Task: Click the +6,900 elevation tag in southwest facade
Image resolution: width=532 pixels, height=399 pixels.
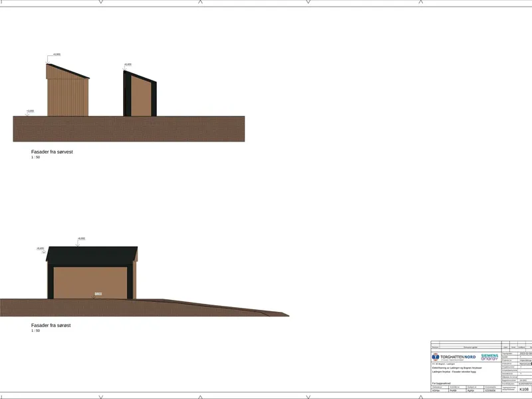Action: pos(57,55)
